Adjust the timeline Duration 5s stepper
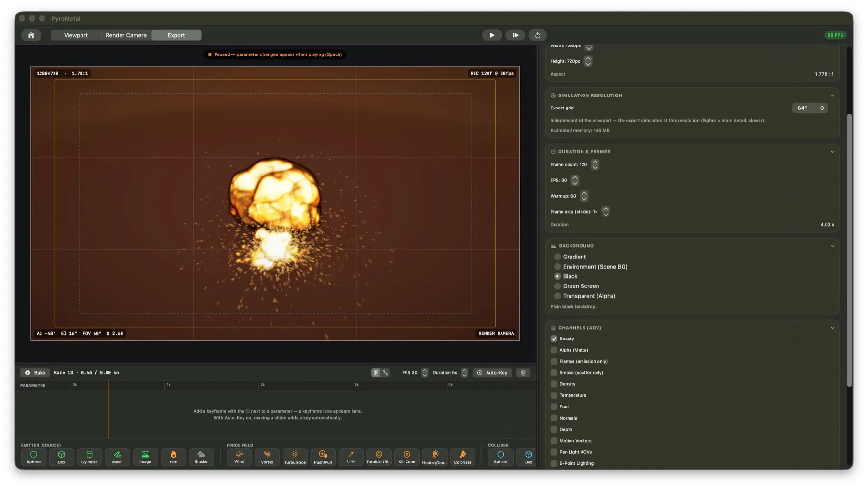Viewport: 868px width, 488px height. [464, 373]
